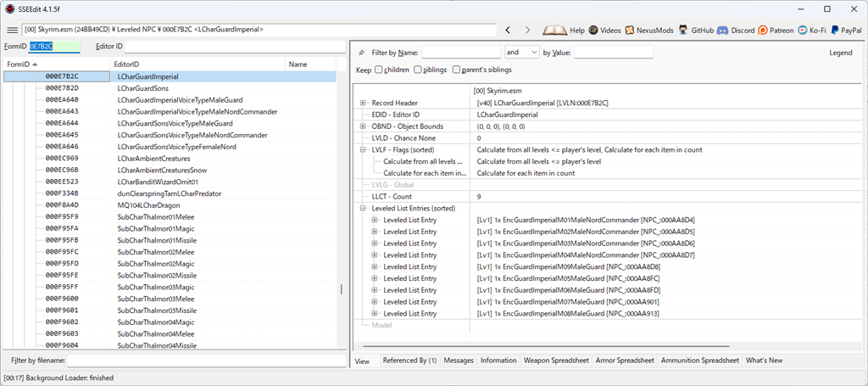Open the Patreon page
868x386 pixels.
point(776,31)
